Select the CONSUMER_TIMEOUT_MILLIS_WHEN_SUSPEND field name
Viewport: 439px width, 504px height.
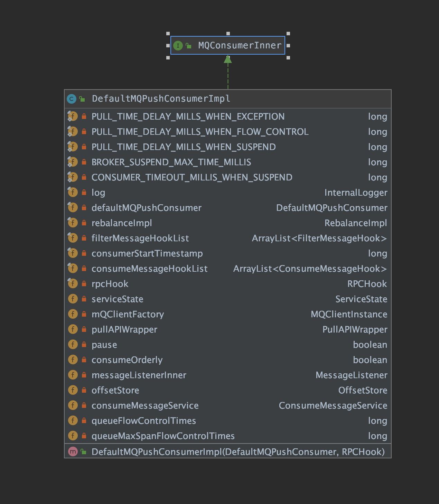[x=192, y=177]
